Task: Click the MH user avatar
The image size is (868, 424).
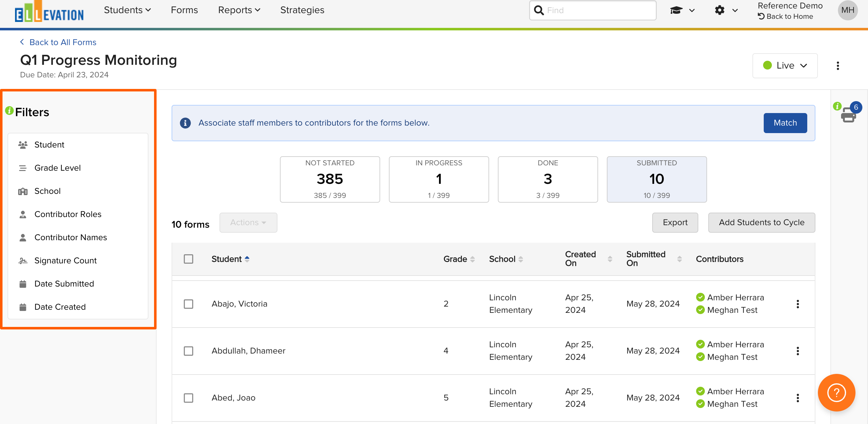Action: coord(847,10)
